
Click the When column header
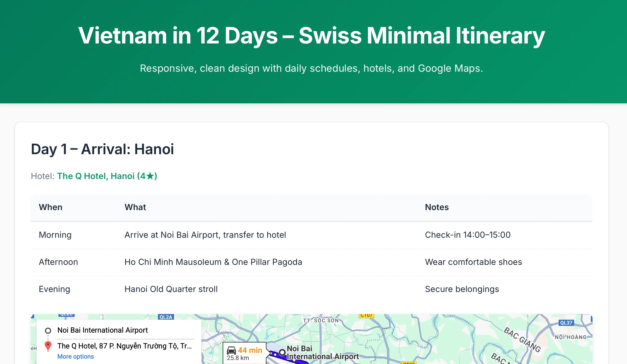[51, 207]
